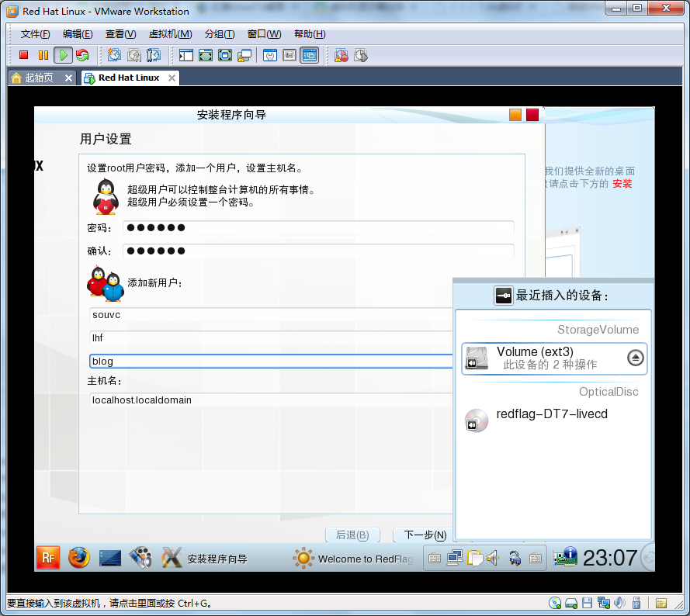
Task: Click the field containing blog
Action: click(271, 362)
